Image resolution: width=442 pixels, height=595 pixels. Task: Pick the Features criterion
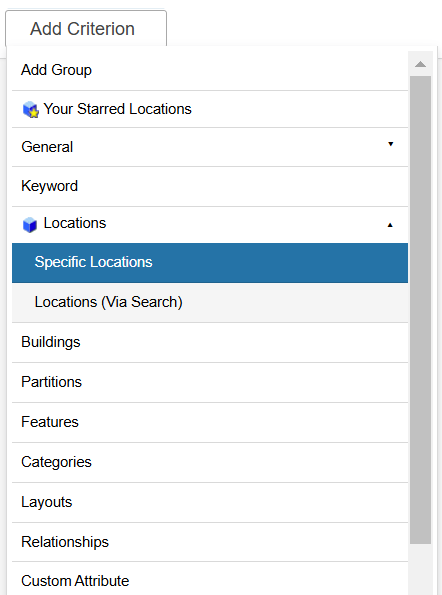(x=210, y=422)
